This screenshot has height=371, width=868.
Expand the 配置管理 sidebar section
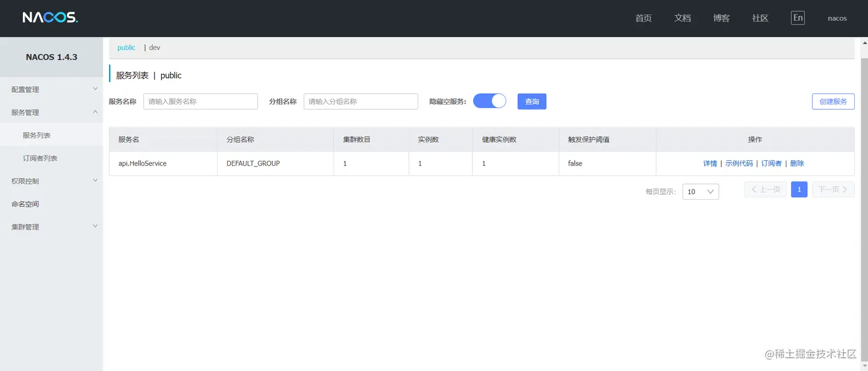(52, 89)
